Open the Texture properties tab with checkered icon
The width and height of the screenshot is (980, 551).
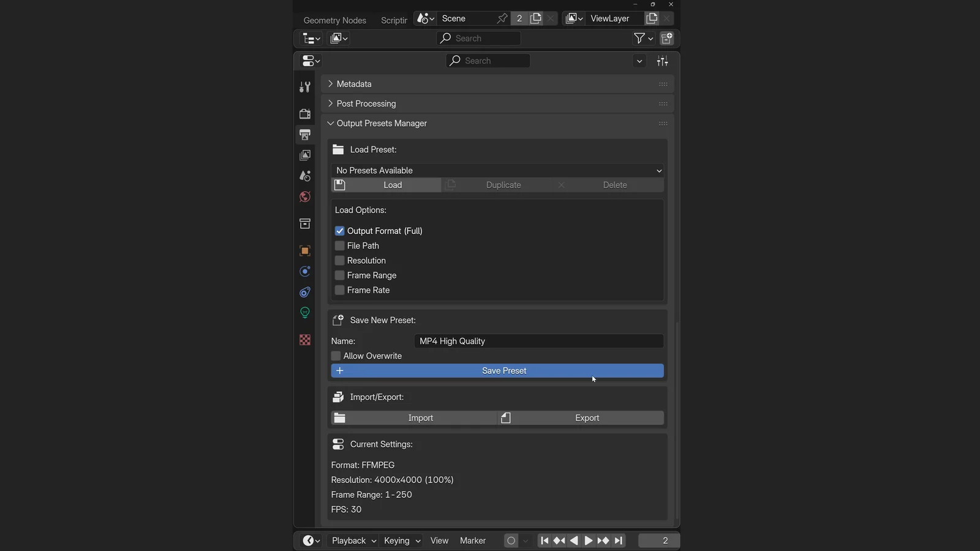click(x=305, y=340)
